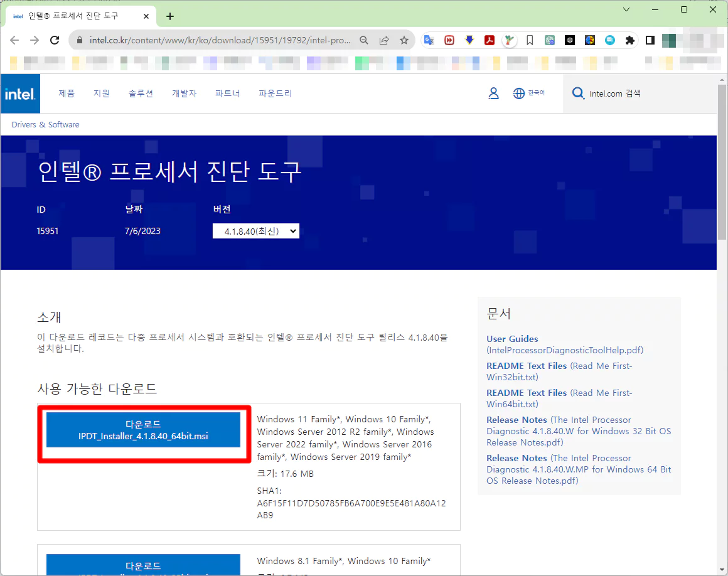Open the 지원 menu

(102, 93)
